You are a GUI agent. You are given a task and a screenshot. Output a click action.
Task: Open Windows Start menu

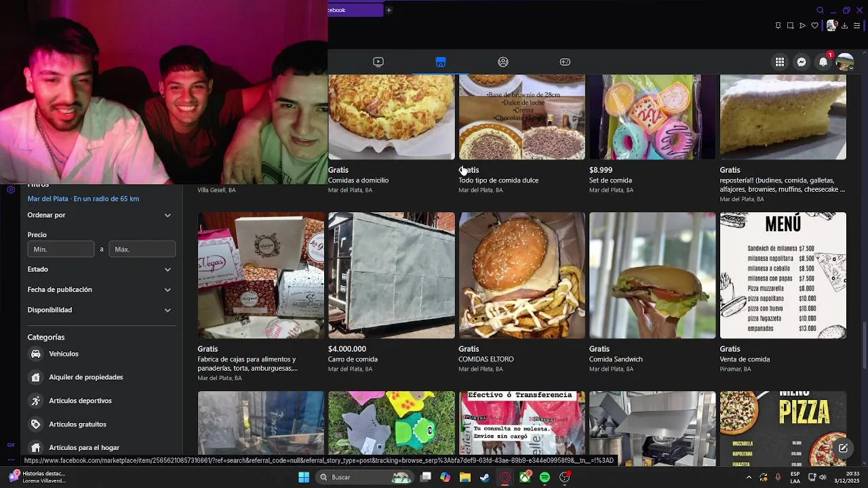pyautogui.click(x=304, y=477)
